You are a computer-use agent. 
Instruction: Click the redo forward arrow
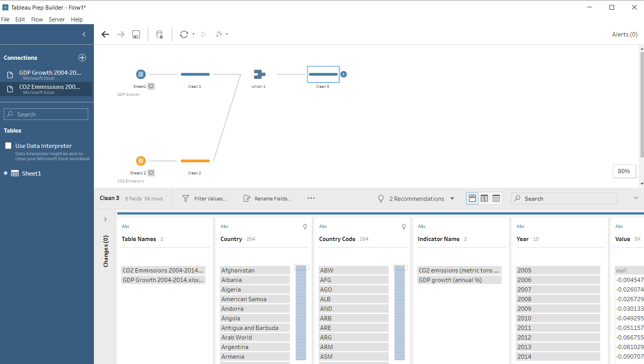click(x=121, y=34)
